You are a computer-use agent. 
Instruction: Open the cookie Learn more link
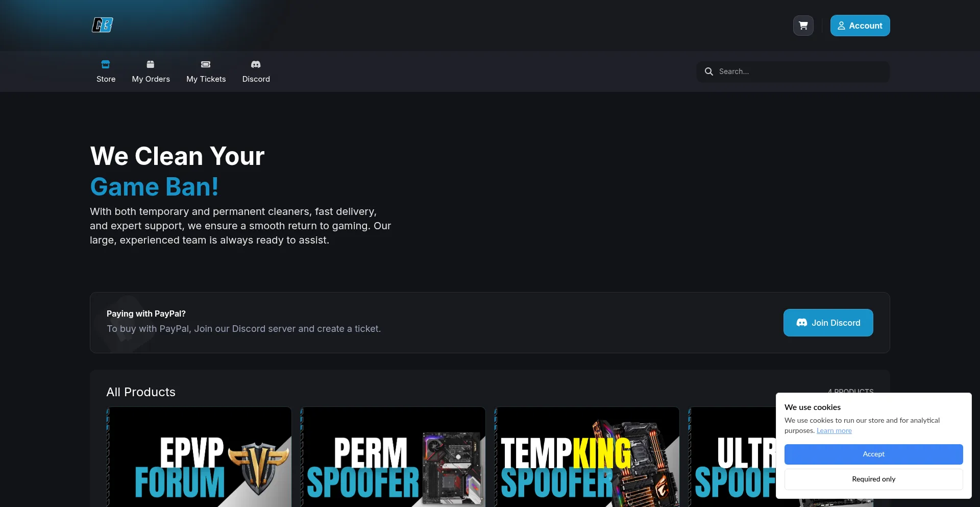click(834, 430)
